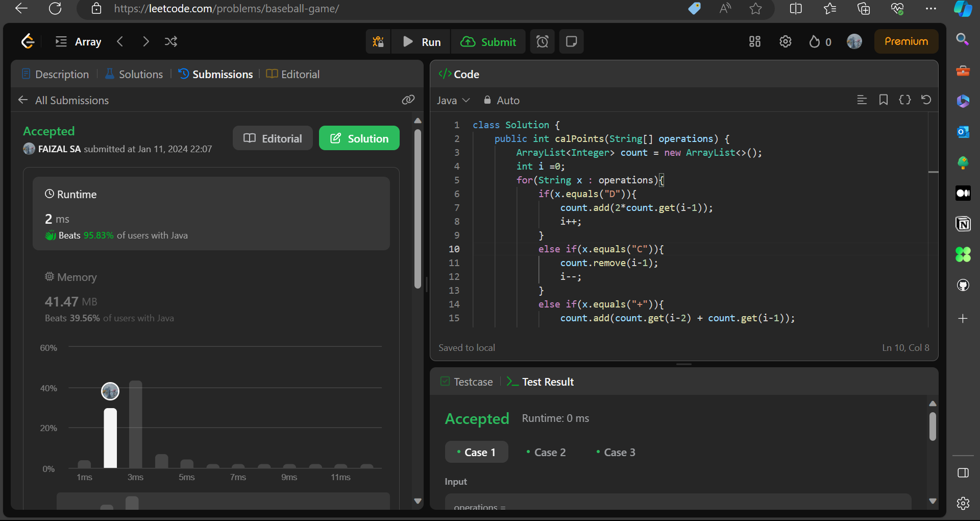Click the green Solution button
The height and width of the screenshot is (521, 980).
(x=359, y=138)
